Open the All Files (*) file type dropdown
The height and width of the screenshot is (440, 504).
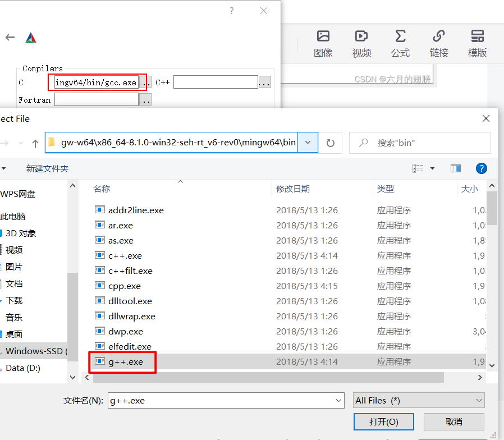[x=418, y=400]
